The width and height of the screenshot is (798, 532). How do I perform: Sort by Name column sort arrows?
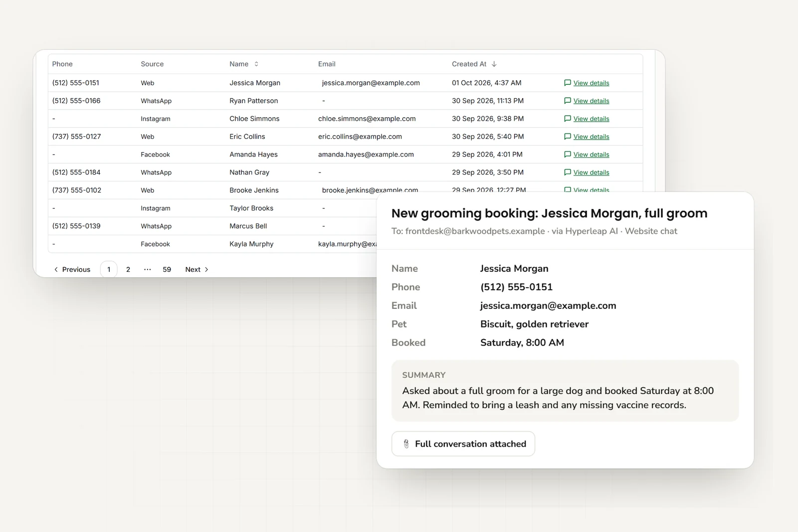(x=256, y=64)
